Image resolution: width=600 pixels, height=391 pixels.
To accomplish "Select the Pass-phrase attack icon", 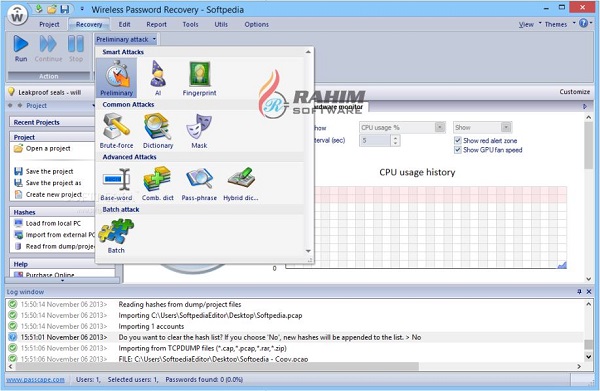I will point(199,184).
